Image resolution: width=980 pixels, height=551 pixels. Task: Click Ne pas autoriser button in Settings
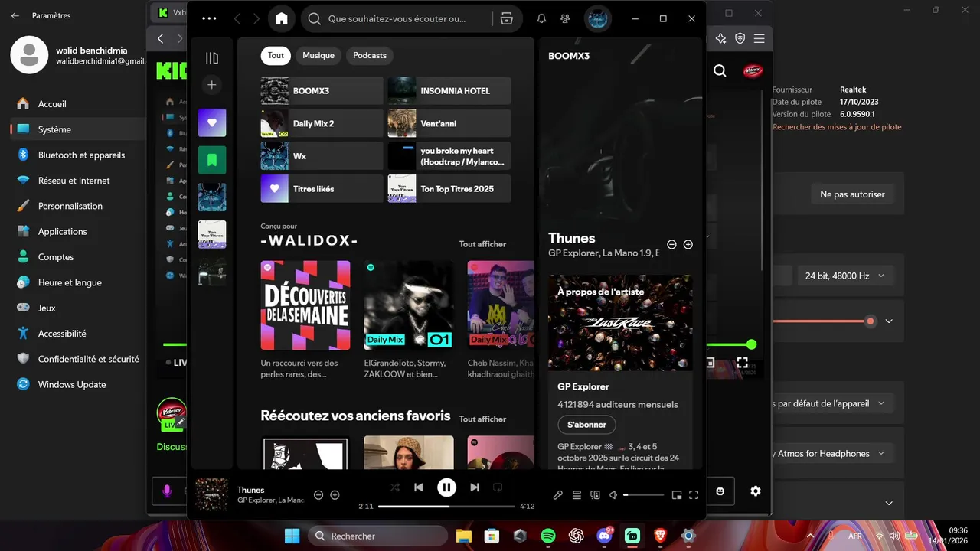click(x=852, y=194)
